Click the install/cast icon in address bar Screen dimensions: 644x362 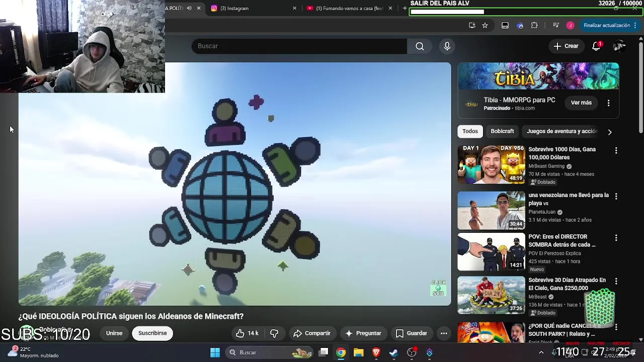472,25
